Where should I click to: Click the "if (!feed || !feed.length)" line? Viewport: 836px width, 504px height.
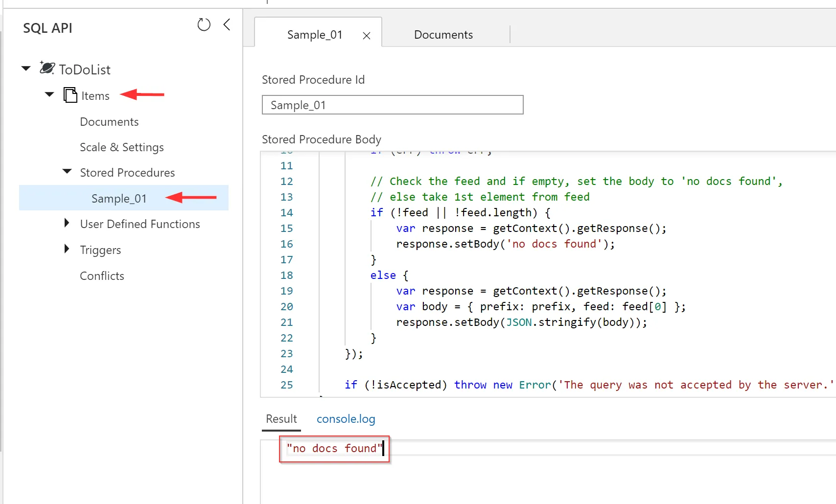pyautogui.click(x=461, y=213)
